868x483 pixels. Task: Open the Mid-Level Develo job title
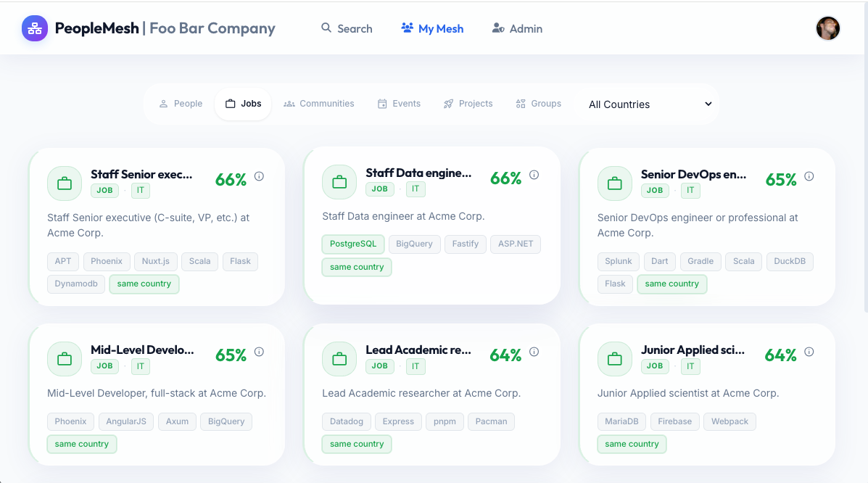[x=142, y=350]
